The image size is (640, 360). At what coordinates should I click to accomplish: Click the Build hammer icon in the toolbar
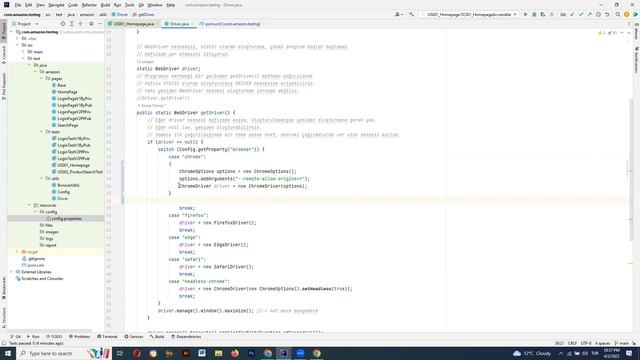pos(411,14)
